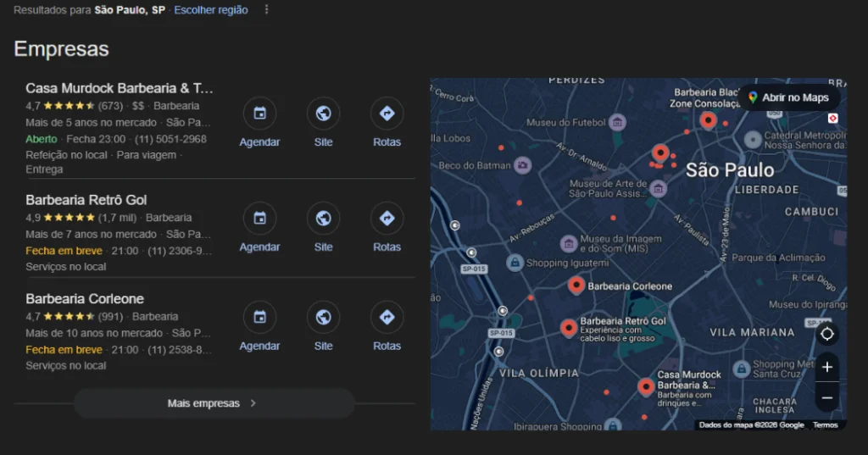
Task: Get Rotas directions for Barbearia Corleone
Action: (x=387, y=317)
